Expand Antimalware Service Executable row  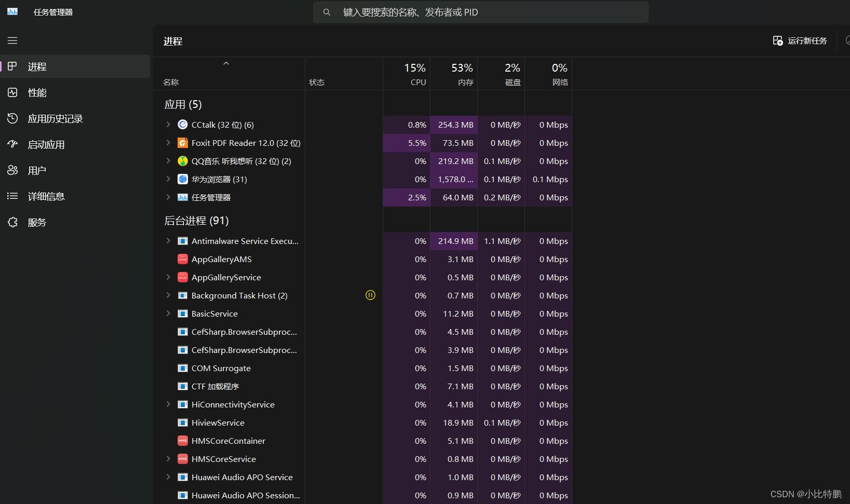click(x=168, y=241)
